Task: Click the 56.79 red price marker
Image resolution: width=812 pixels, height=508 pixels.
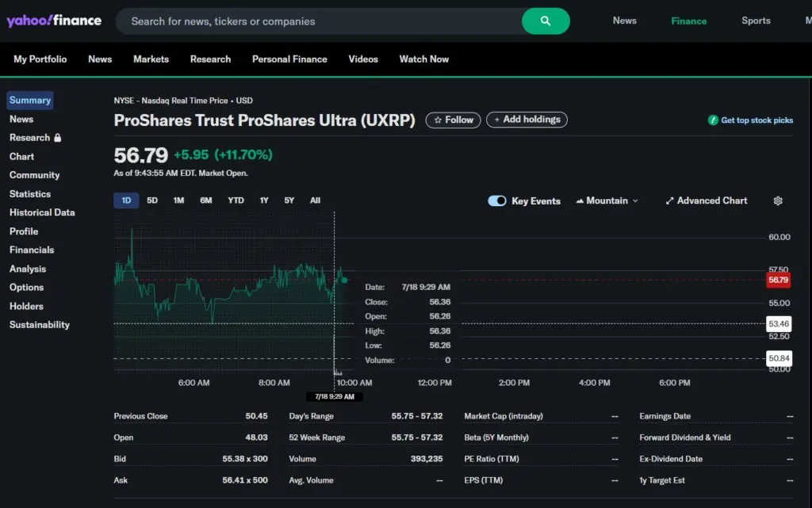Action: coord(779,280)
